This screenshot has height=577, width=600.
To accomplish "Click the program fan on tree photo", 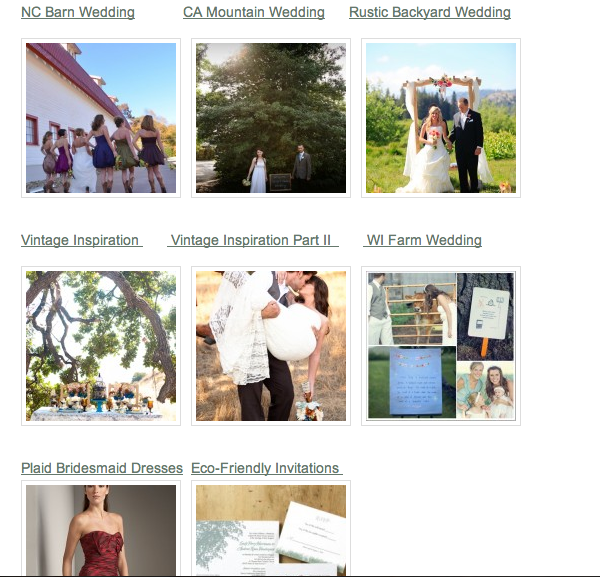I will [485, 316].
